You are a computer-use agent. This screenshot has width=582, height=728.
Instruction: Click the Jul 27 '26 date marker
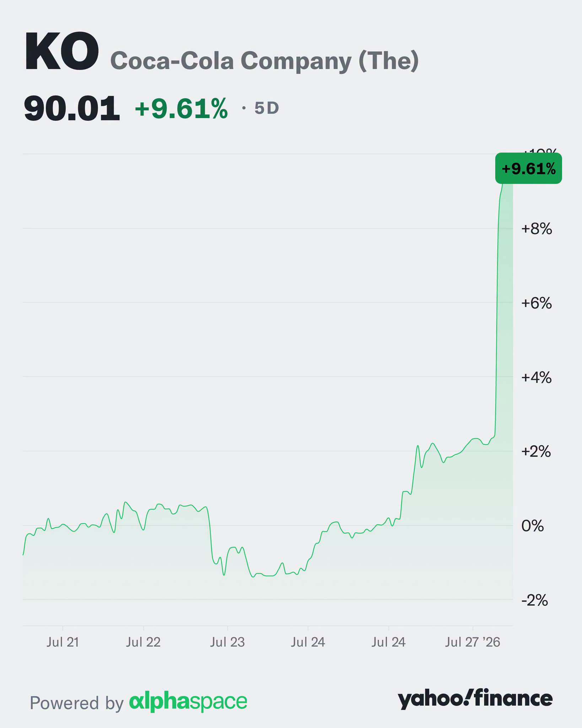[473, 642]
